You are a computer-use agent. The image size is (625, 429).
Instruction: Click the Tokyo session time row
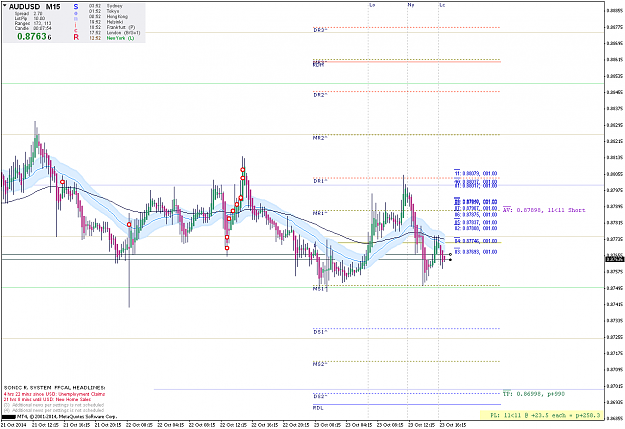(104, 12)
